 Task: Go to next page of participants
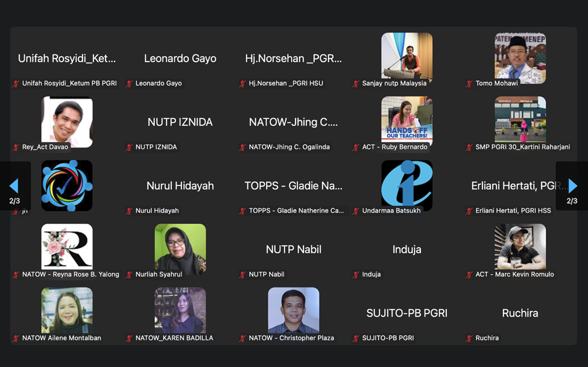(572, 186)
